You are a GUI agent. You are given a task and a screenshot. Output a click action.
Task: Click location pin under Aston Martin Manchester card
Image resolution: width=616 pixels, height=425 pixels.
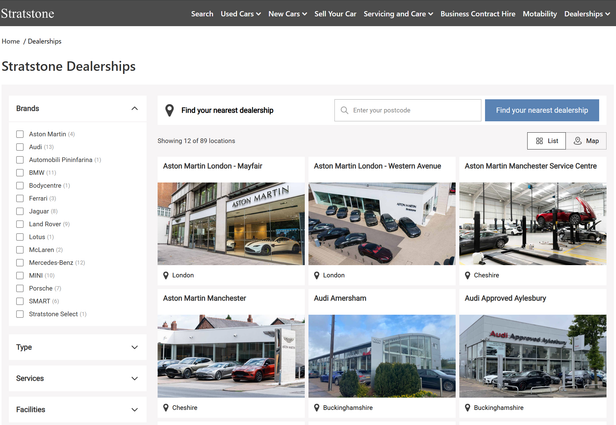(x=166, y=408)
